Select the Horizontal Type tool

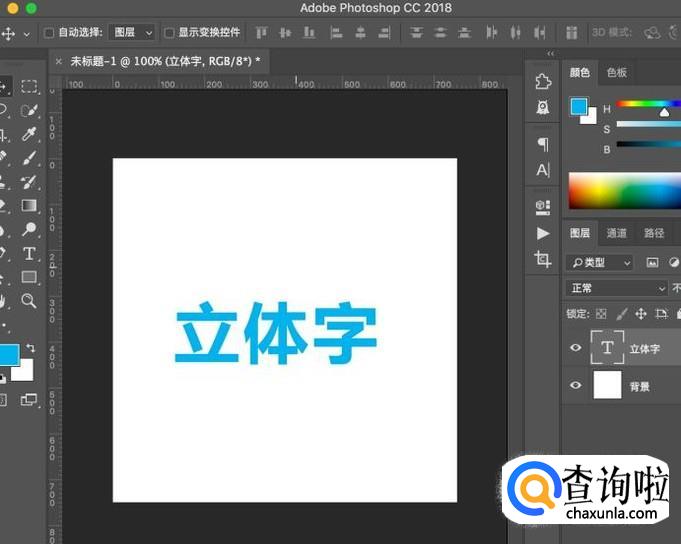[29, 253]
